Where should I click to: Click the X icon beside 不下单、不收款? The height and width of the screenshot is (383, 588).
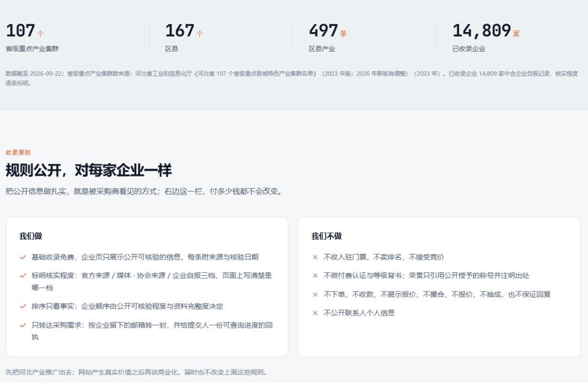(x=315, y=295)
